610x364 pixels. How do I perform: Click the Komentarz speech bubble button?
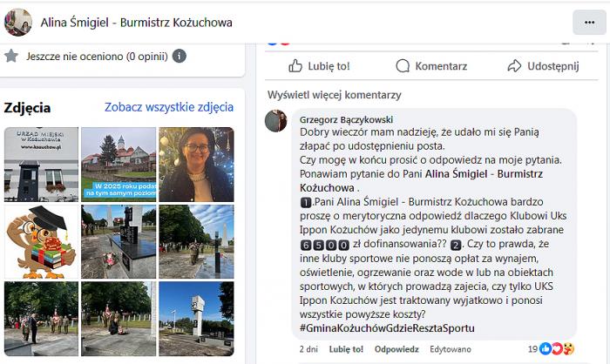point(431,66)
